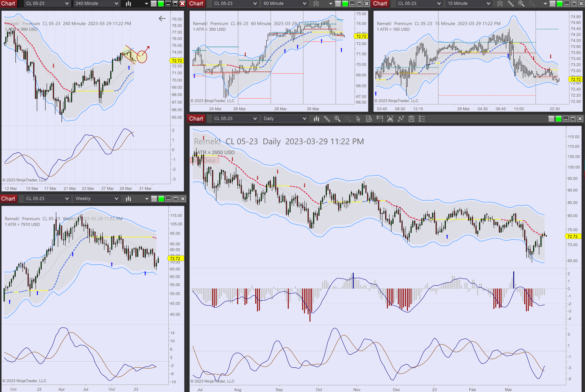585x392 pixels.
Task: Toggle gray link button on Weekly chart
Action: click(x=154, y=199)
